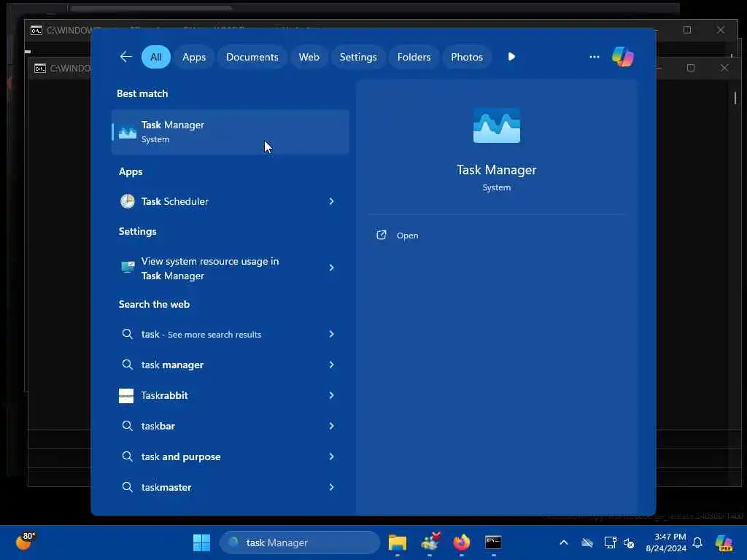
Task: Expand chevron for 'taskbar' suggestion
Action: tap(331, 426)
